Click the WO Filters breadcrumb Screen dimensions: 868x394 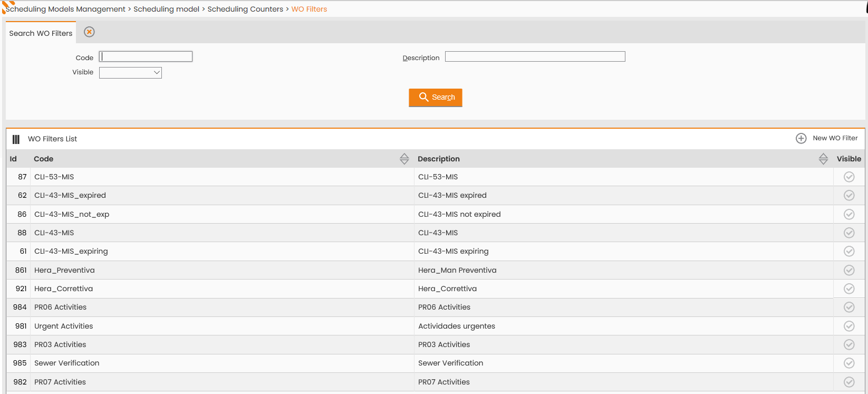(309, 9)
